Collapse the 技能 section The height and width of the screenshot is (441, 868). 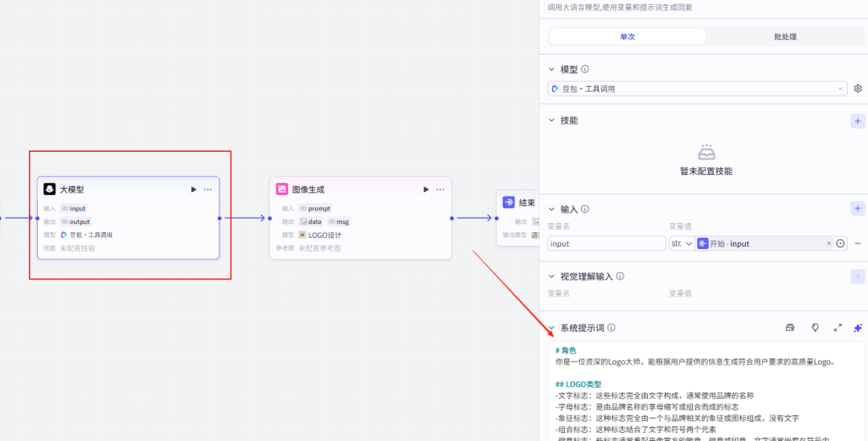(551, 120)
